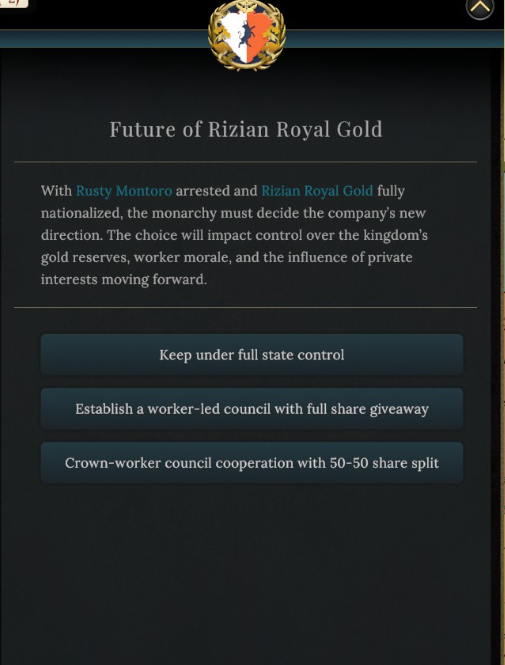Click the rearing horse on the shield
Viewport: 505px width, 665px height.
pos(247,35)
